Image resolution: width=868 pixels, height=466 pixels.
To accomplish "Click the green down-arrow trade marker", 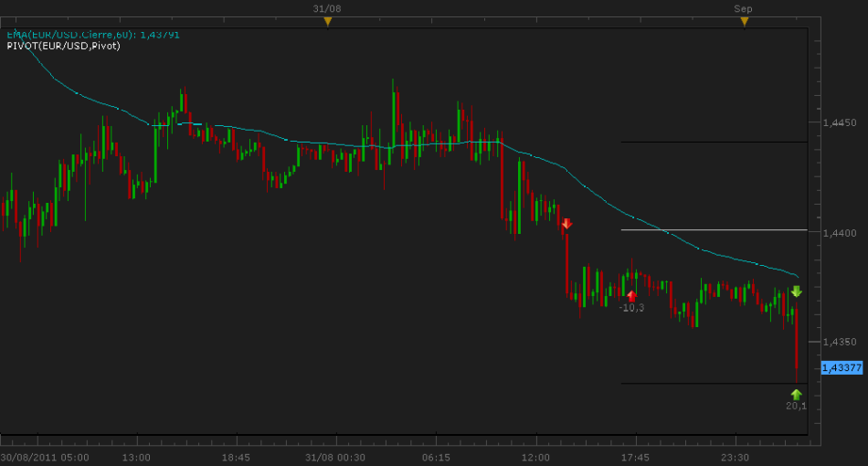I will click(x=796, y=291).
